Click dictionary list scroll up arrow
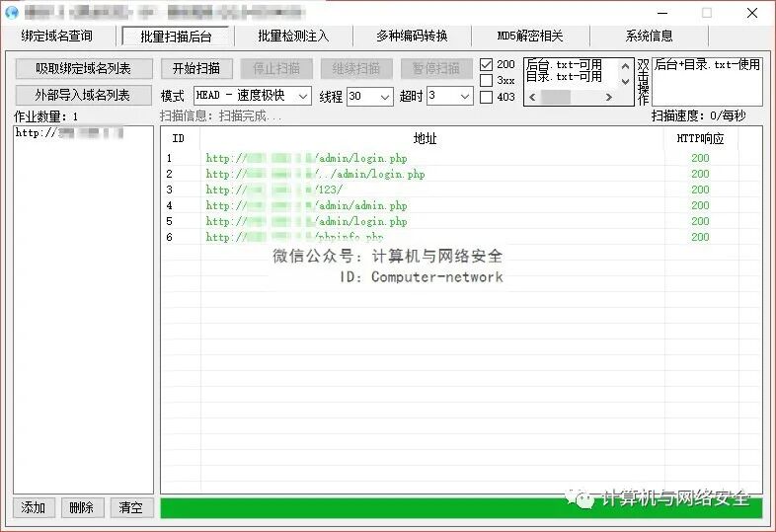Viewport: 776px width, 532px height. [x=626, y=66]
